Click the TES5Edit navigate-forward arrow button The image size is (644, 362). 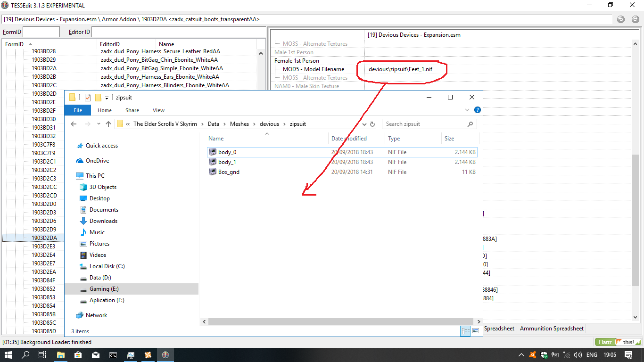tap(635, 19)
